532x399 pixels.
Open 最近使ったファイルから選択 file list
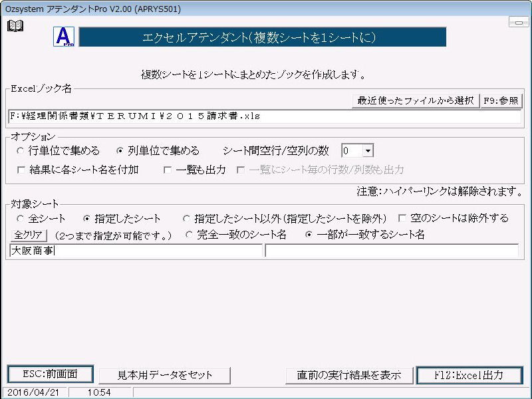pos(415,101)
